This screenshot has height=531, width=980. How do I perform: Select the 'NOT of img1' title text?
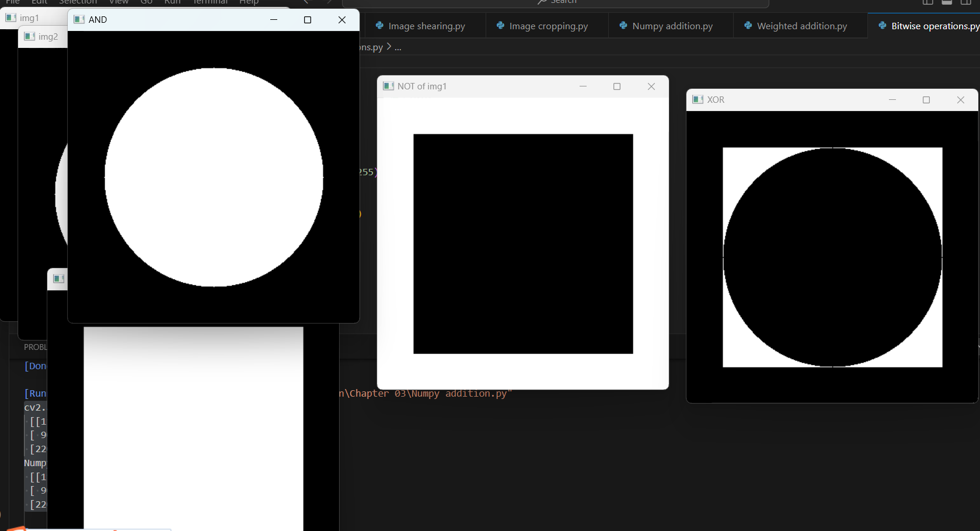(x=422, y=86)
